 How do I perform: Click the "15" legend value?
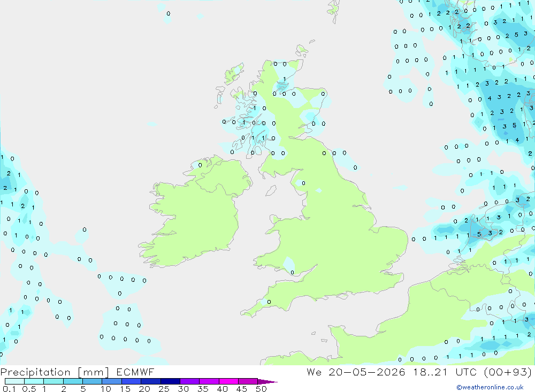tap(125, 389)
